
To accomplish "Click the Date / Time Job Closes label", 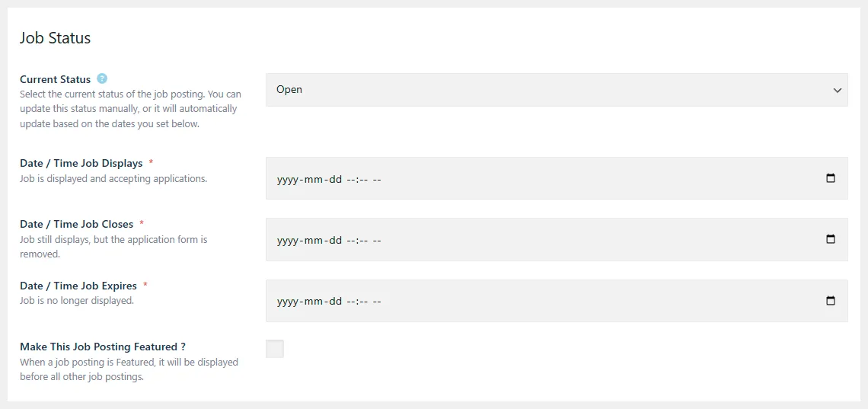I will 76,224.
